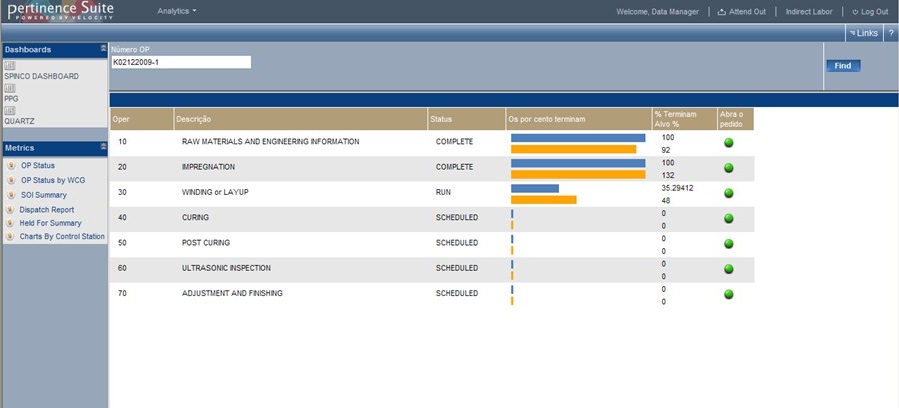This screenshot has height=408, width=899.
Task: Open the Dispatch Report
Action: (x=46, y=210)
